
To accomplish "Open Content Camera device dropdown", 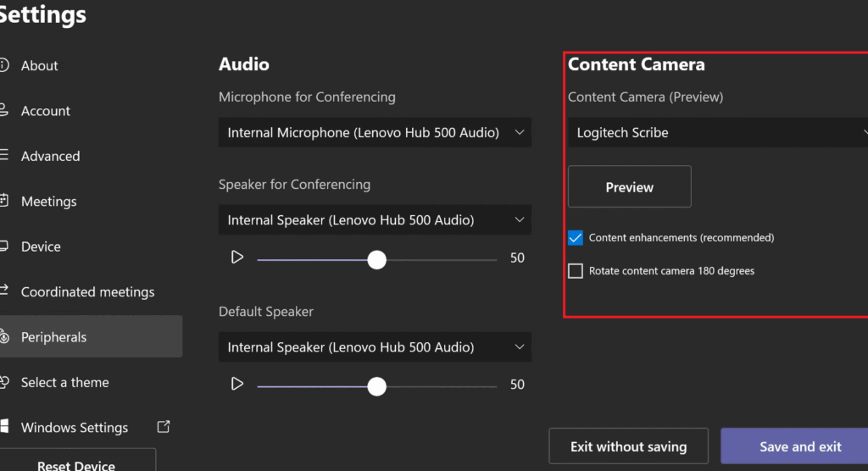I will 718,132.
